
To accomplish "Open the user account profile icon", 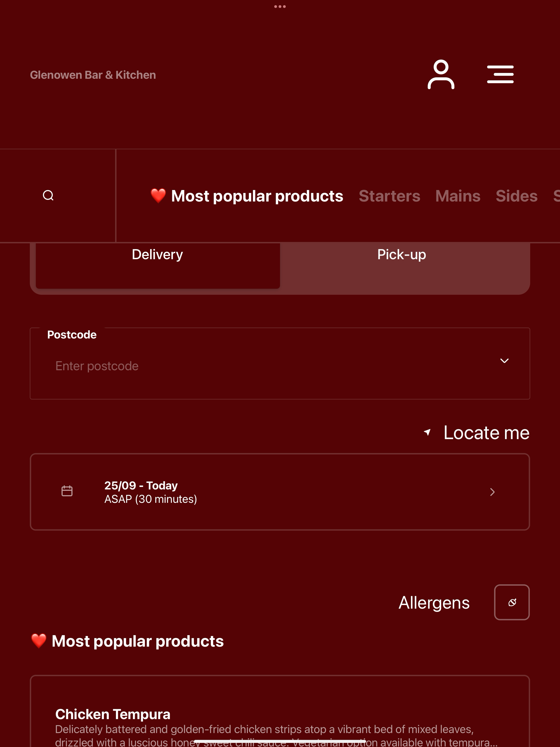I will (x=441, y=74).
